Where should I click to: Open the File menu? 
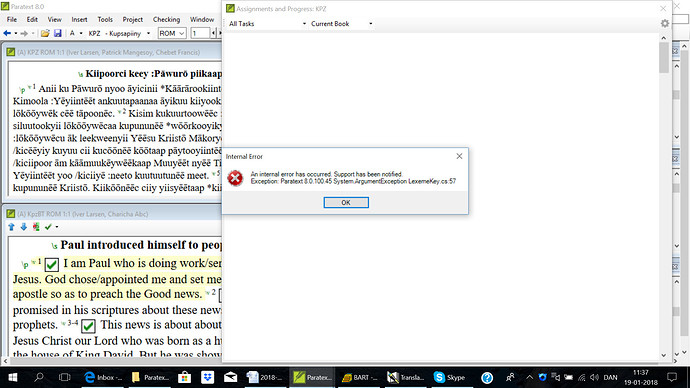(x=12, y=19)
